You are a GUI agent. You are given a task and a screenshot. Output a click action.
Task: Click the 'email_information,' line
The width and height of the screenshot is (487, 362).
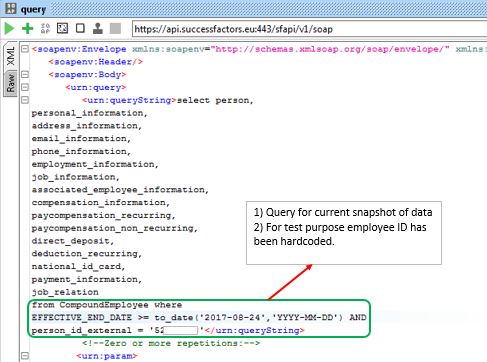point(81,139)
